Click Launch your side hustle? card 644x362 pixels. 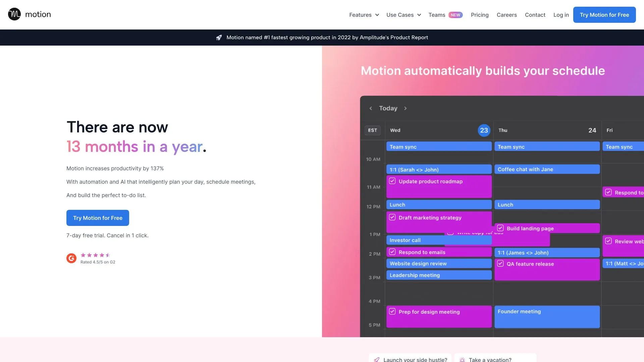tap(410, 358)
